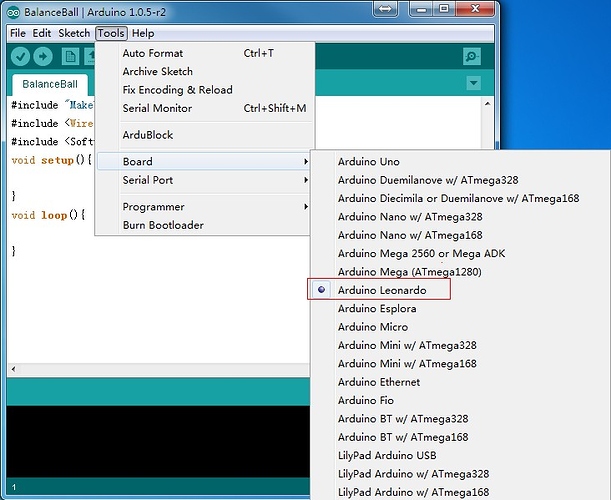The image size is (611, 500).
Task: Open Serial Monitor from Tools menu
Action: coord(203,108)
